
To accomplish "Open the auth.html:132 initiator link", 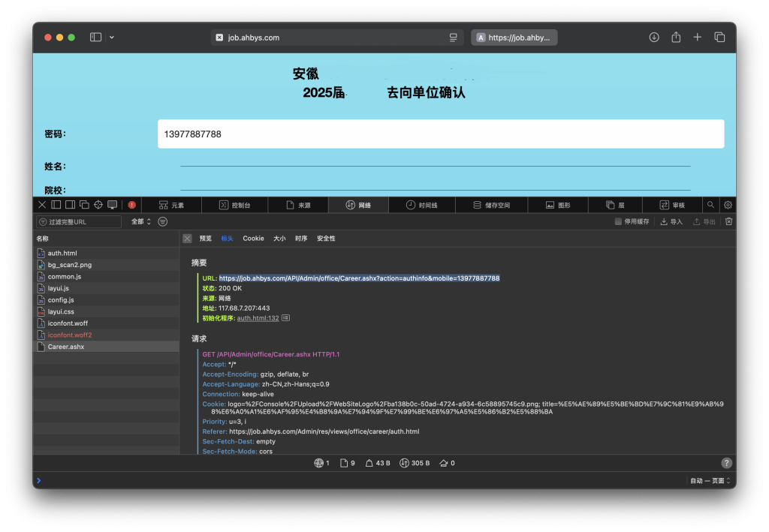I will pos(258,318).
